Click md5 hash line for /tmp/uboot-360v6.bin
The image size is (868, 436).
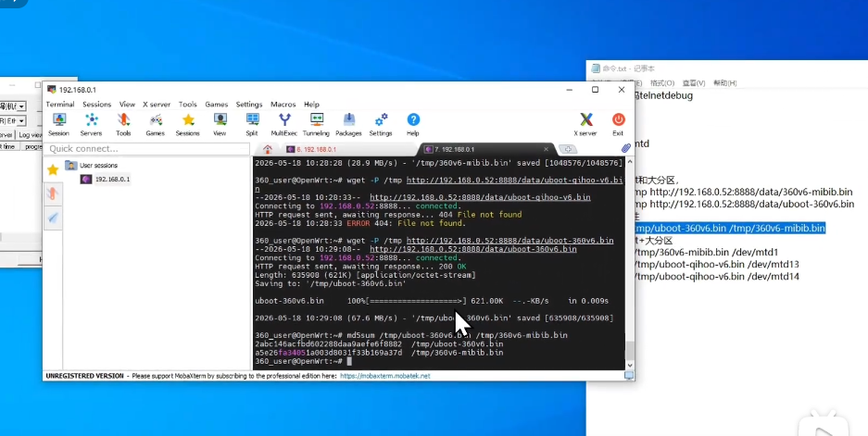click(x=379, y=344)
